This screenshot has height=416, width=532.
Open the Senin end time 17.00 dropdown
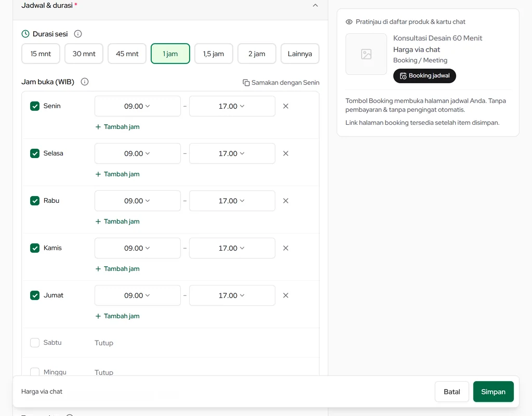click(x=232, y=106)
